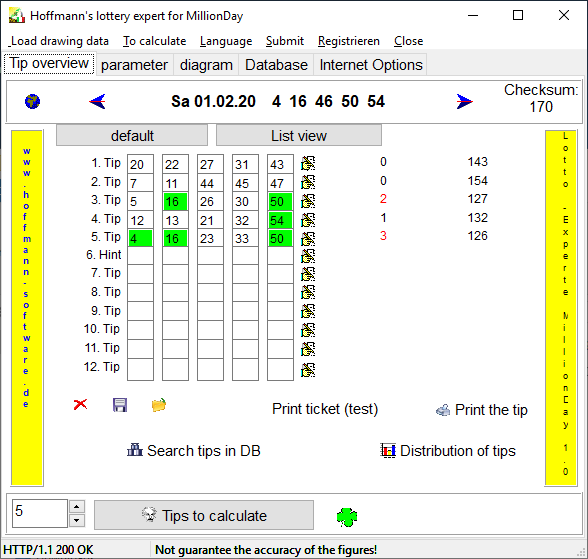Click the edit icon next to 12. Tip
This screenshot has width=588, height=559.
tap(308, 370)
